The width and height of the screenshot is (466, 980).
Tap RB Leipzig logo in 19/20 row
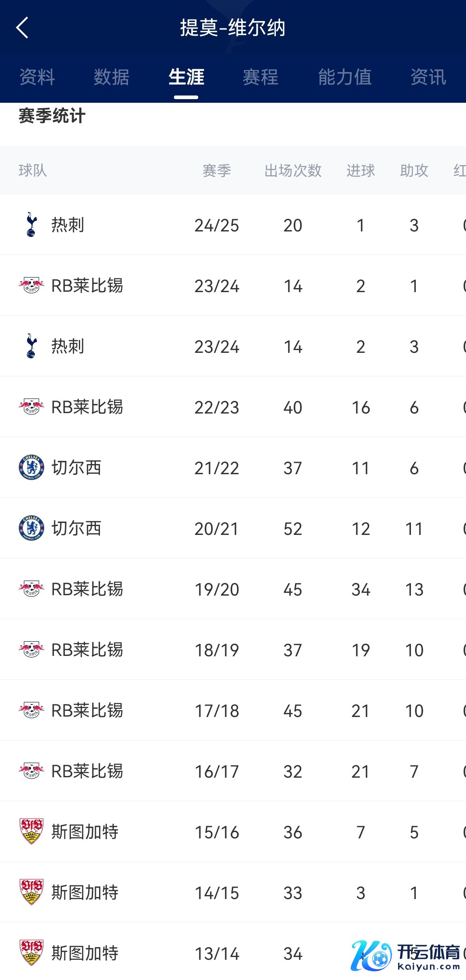pos(31,589)
